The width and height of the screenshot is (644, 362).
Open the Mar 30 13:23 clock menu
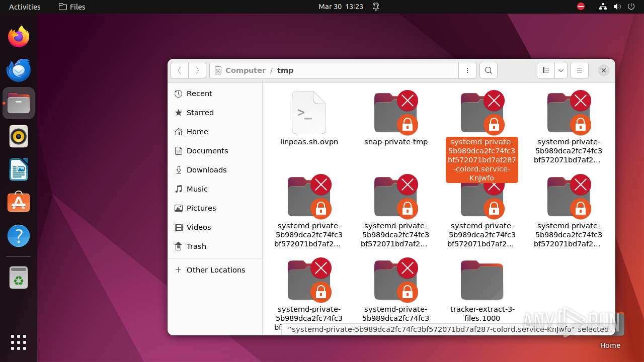[x=341, y=7]
